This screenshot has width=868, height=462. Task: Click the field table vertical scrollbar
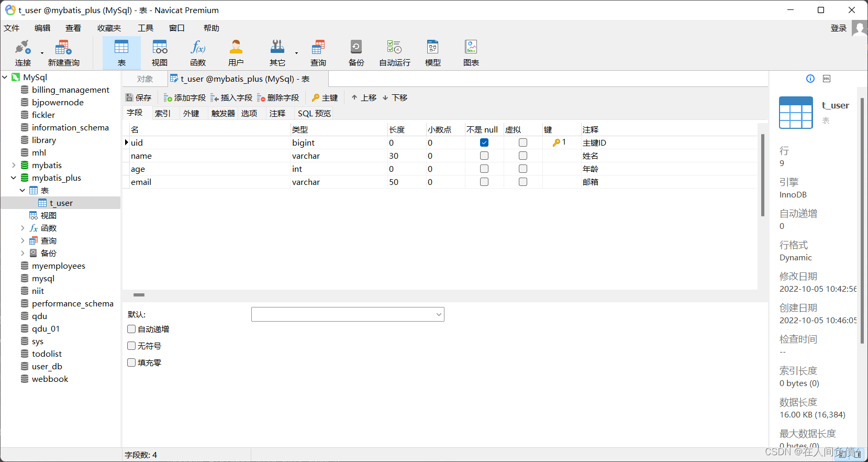point(763,175)
